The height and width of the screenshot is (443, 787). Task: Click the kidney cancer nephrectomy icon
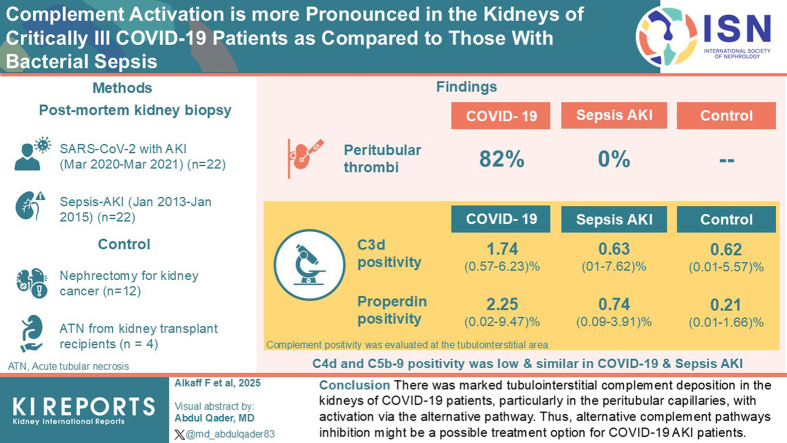pyautogui.click(x=32, y=282)
